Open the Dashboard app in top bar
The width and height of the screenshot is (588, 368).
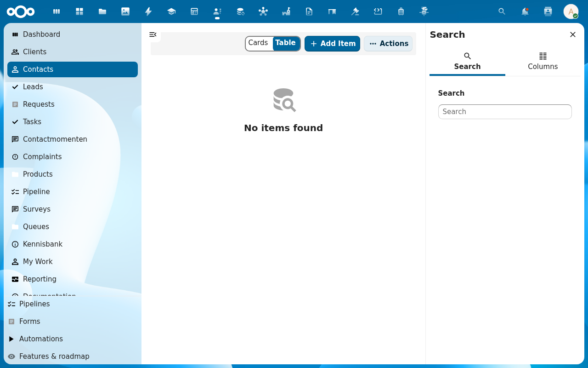pyautogui.click(x=57, y=11)
